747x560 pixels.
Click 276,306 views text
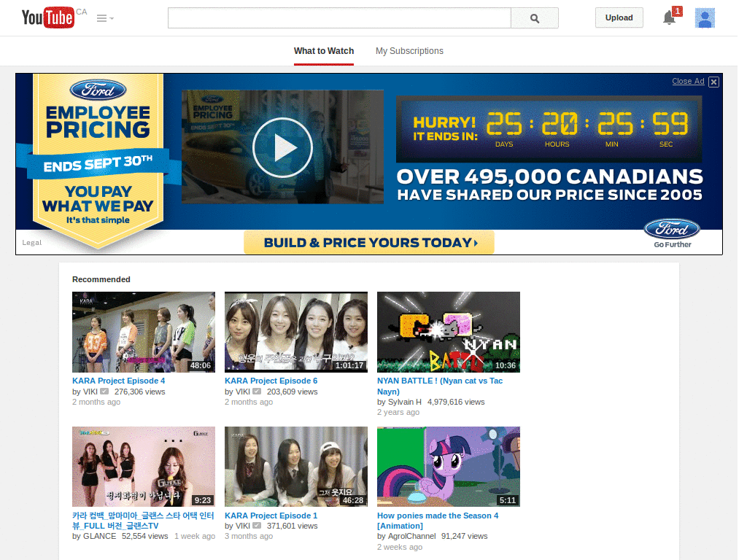139,392
